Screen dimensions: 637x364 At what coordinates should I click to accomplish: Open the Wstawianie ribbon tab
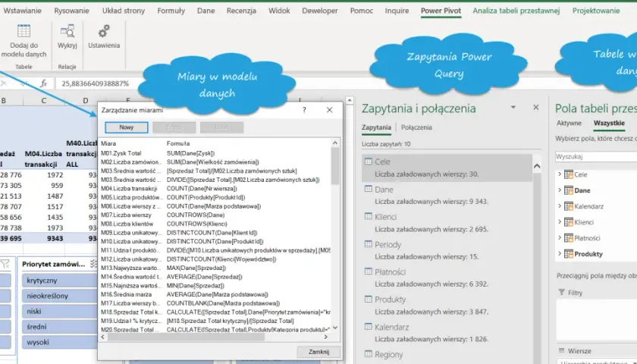[x=22, y=11]
